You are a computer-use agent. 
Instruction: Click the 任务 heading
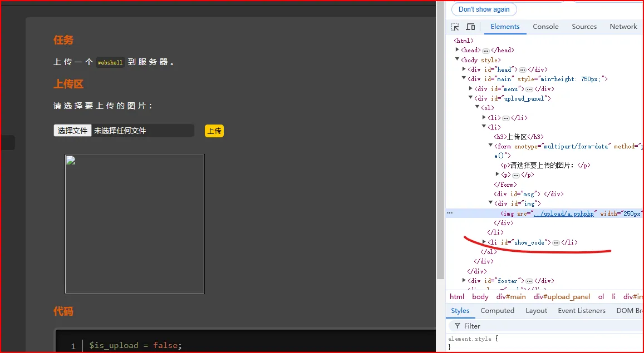pyautogui.click(x=63, y=40)
